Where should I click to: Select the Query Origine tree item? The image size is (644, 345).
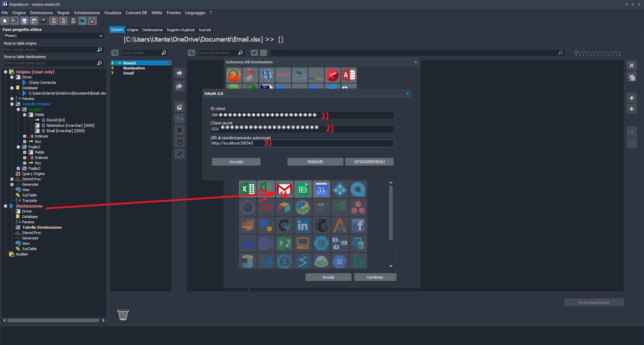click(x=33, y=174)
